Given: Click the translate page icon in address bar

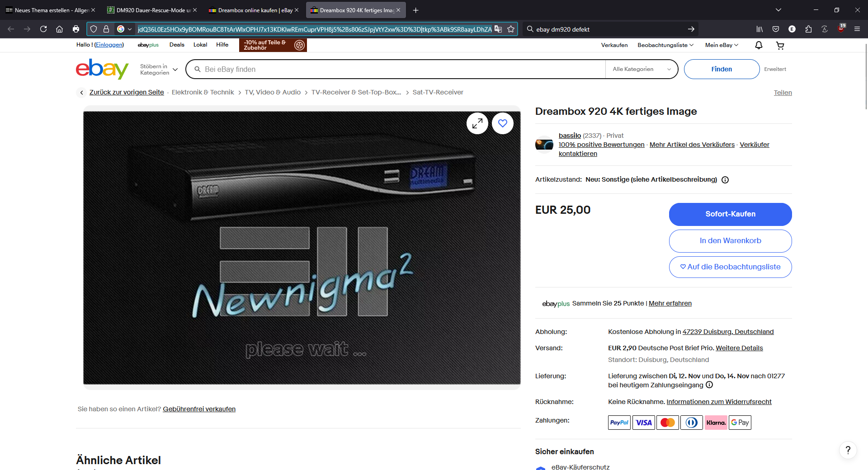Looking at the screenshot, I should [498, 29].
